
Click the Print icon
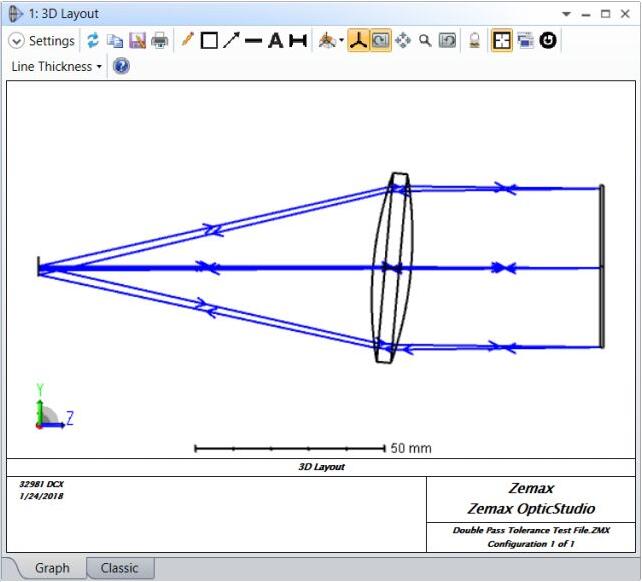point(160,41)
